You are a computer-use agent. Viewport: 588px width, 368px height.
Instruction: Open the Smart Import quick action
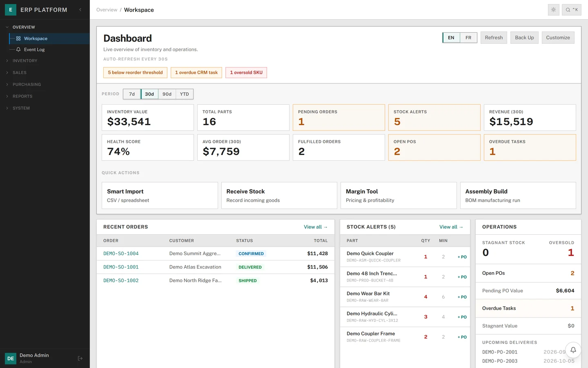[160, 195]
